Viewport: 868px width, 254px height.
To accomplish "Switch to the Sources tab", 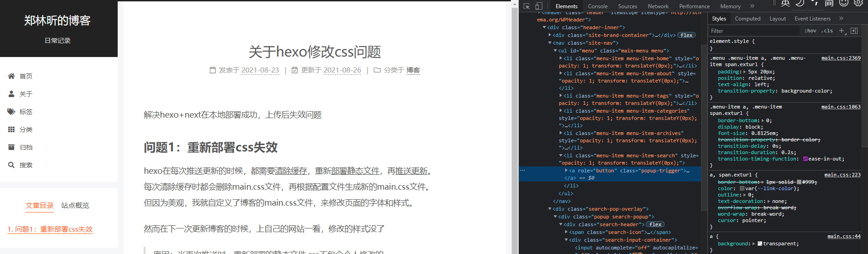I will [x=628, y=6].
